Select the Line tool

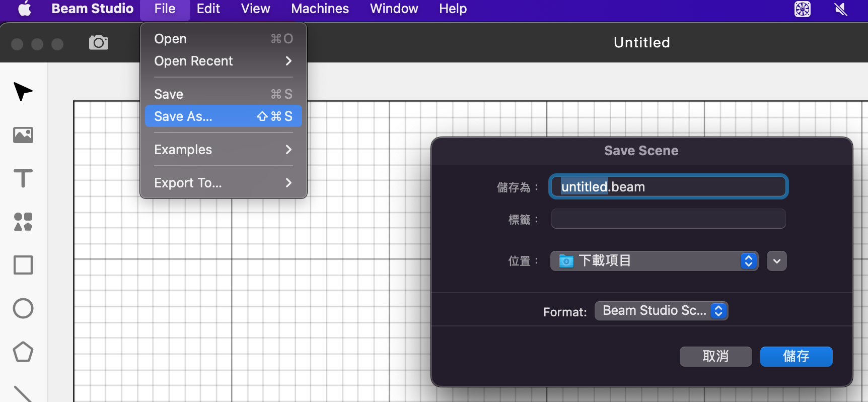pos(23,394)
